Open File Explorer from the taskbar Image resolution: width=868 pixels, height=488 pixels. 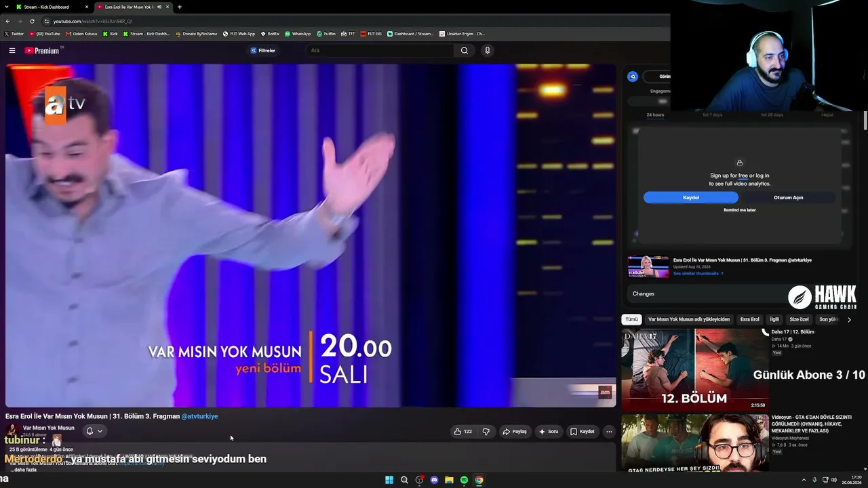tap(449, 480)
